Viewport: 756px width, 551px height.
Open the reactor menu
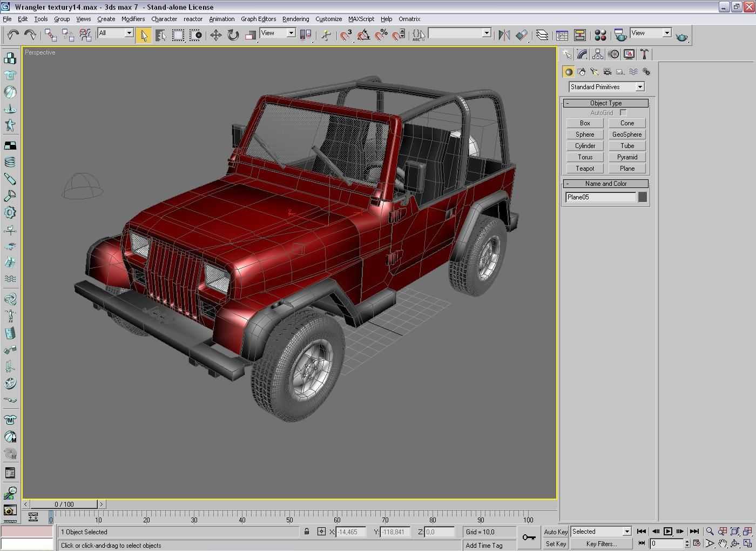[193, 19]
